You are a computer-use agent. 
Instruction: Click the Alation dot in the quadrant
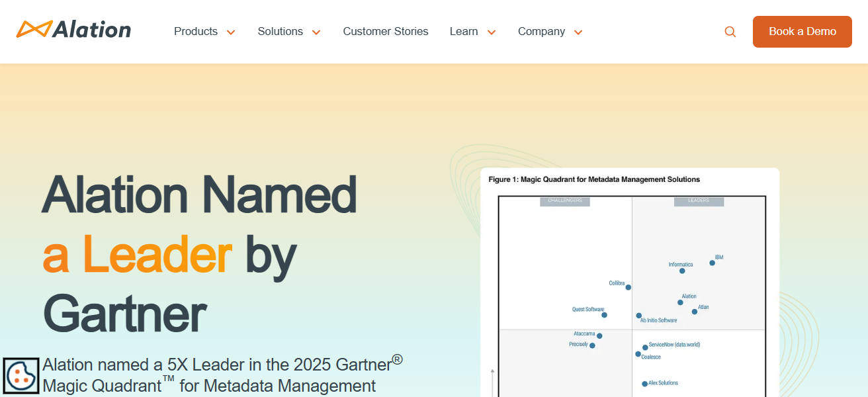coord(680,302)
